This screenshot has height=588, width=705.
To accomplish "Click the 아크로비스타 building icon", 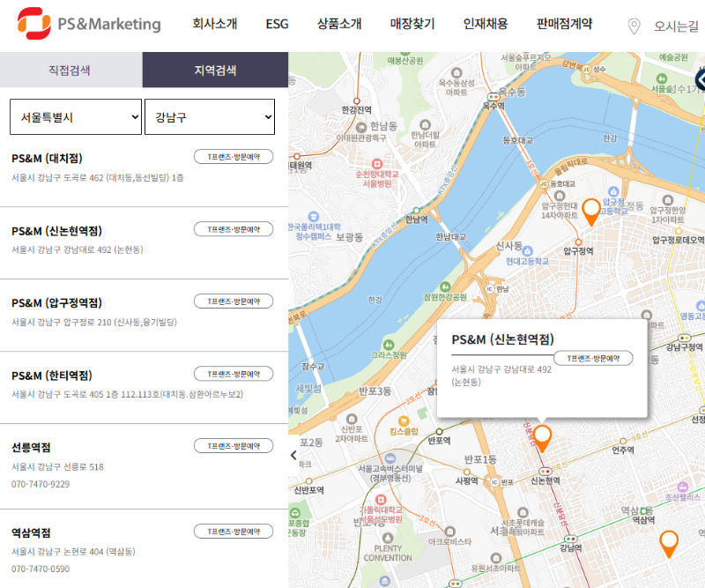I will (449, 532).
